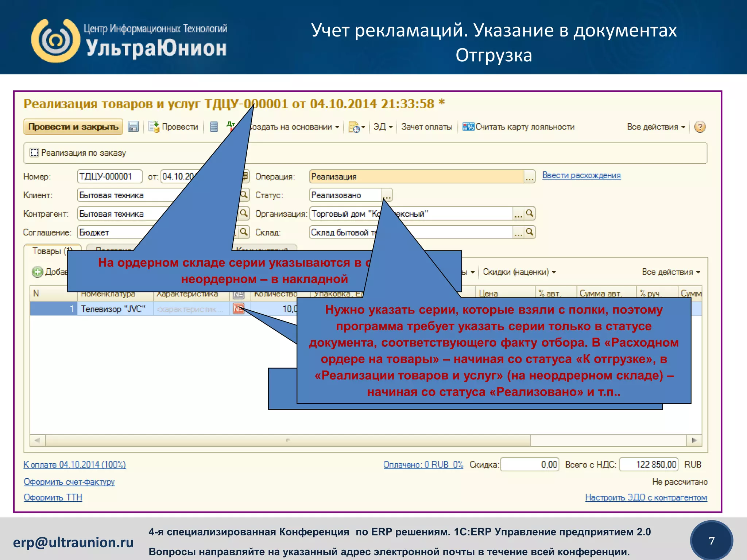Click the Цена column header
The height and width of the screenshot is (560, 747).
click(506, 293)
